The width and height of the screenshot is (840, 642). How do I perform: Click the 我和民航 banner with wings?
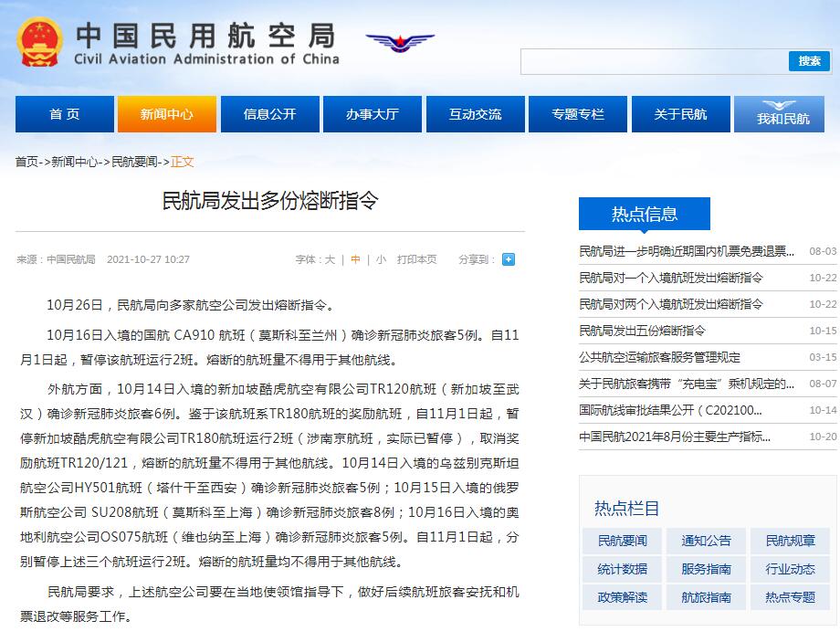(x=782, y=114)
